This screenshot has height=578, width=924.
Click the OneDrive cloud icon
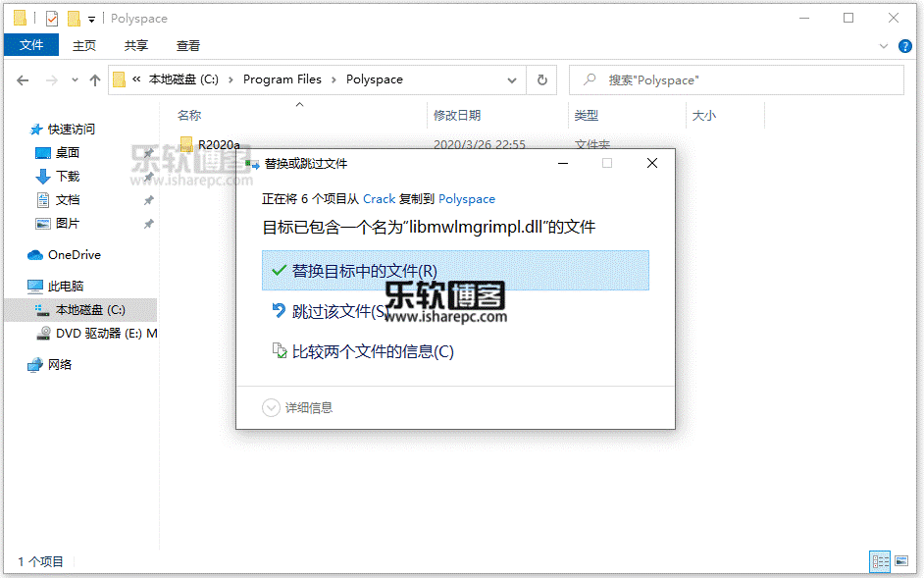[36, 255]
